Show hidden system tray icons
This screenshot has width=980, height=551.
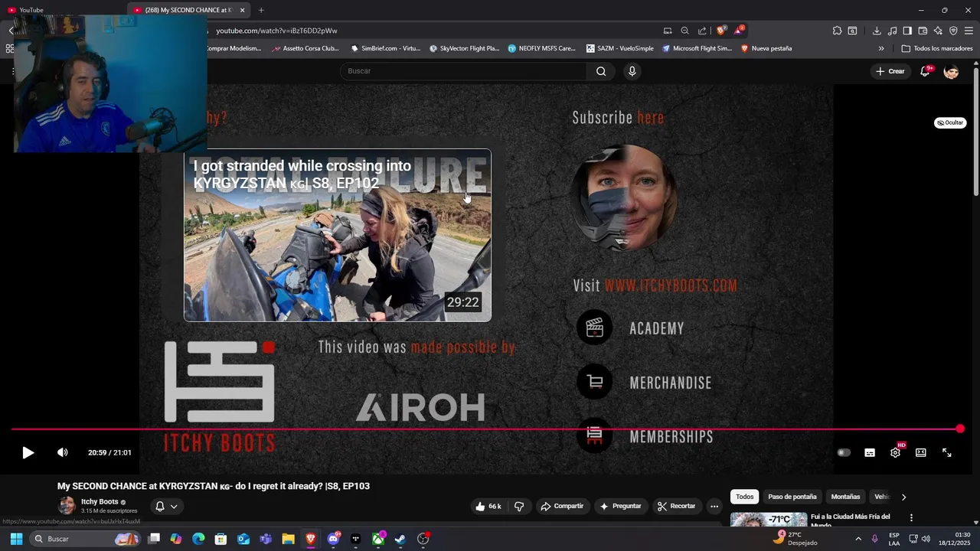coord(857,539)
